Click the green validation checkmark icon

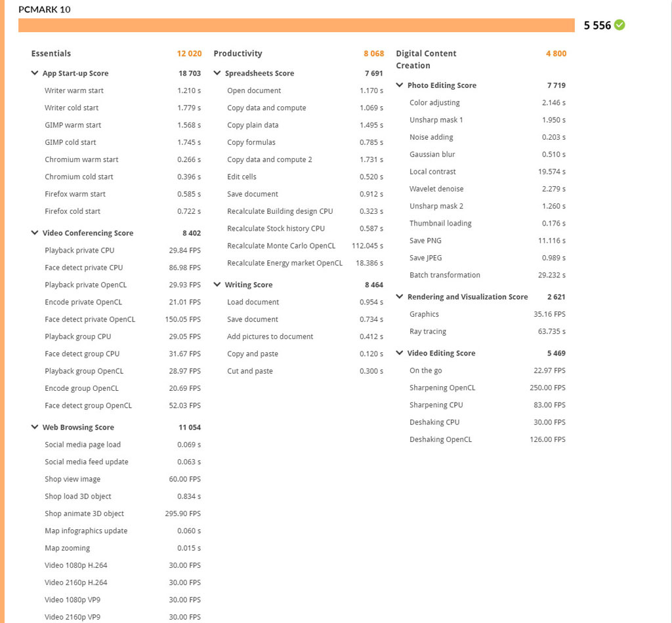pyautogui.click(x=619, y=25)
